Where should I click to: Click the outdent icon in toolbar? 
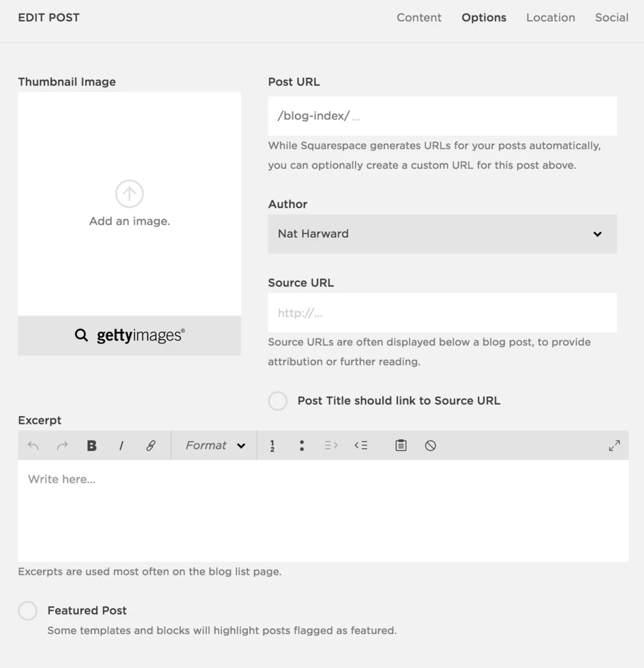pyautogui.click(x=361, y=445)
